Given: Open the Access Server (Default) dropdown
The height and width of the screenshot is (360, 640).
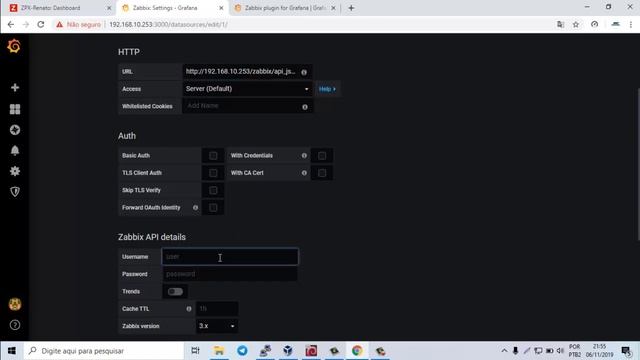Looking at the screenshot, I should click(x=247, y=89).
